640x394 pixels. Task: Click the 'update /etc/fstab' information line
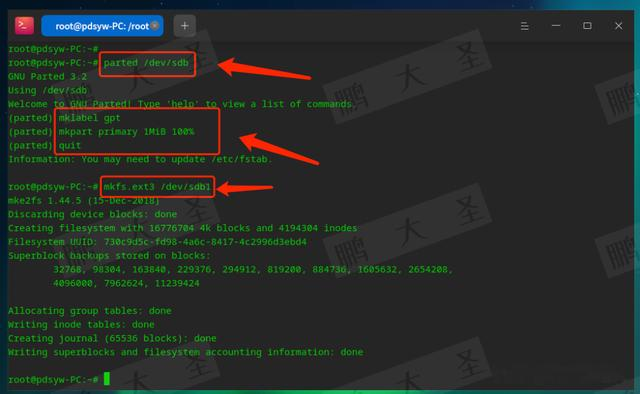point(140,159)
